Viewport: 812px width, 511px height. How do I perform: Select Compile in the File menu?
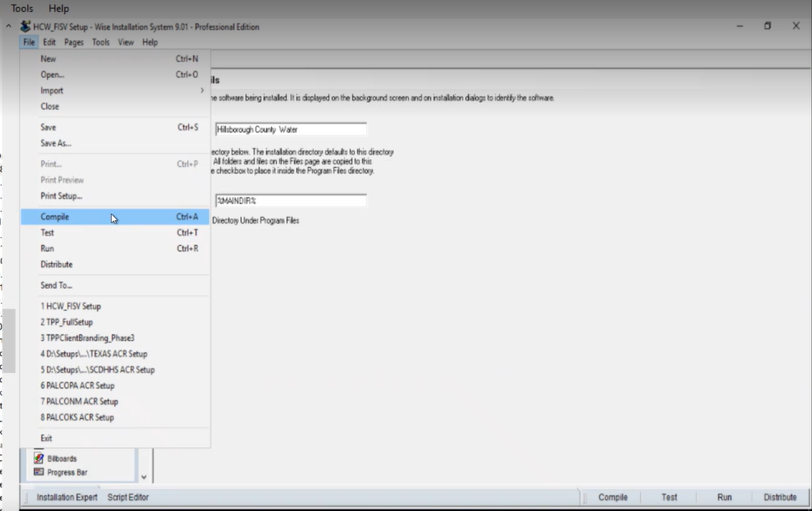point(115,217)
